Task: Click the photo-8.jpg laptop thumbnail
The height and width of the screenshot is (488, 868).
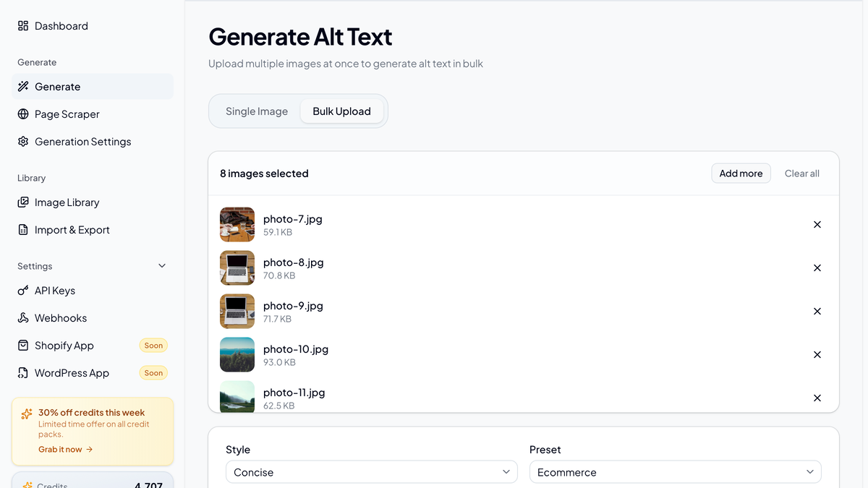Action: 237,268
